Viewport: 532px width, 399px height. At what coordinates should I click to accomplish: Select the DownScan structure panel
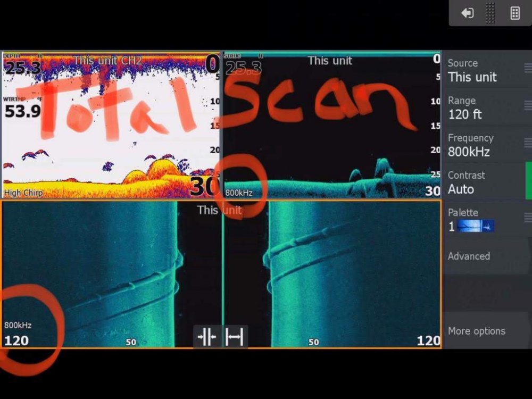point(331,125)
